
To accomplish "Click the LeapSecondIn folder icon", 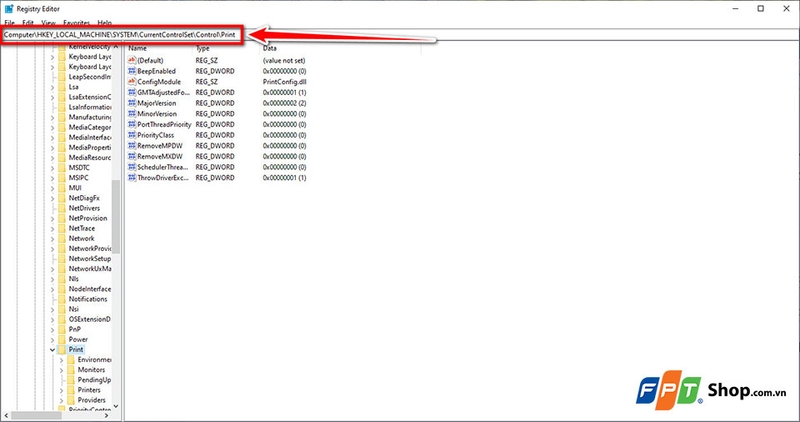I will click(x=62, y=77).
